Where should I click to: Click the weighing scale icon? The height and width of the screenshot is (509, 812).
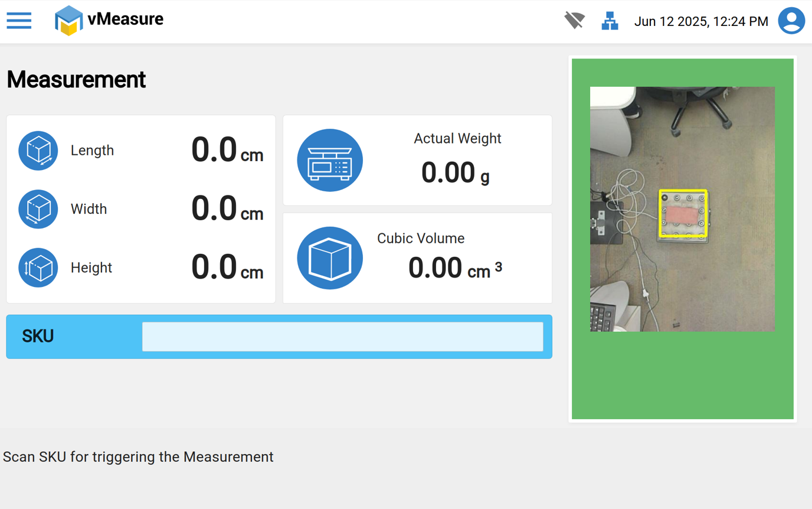pos(330,161)
